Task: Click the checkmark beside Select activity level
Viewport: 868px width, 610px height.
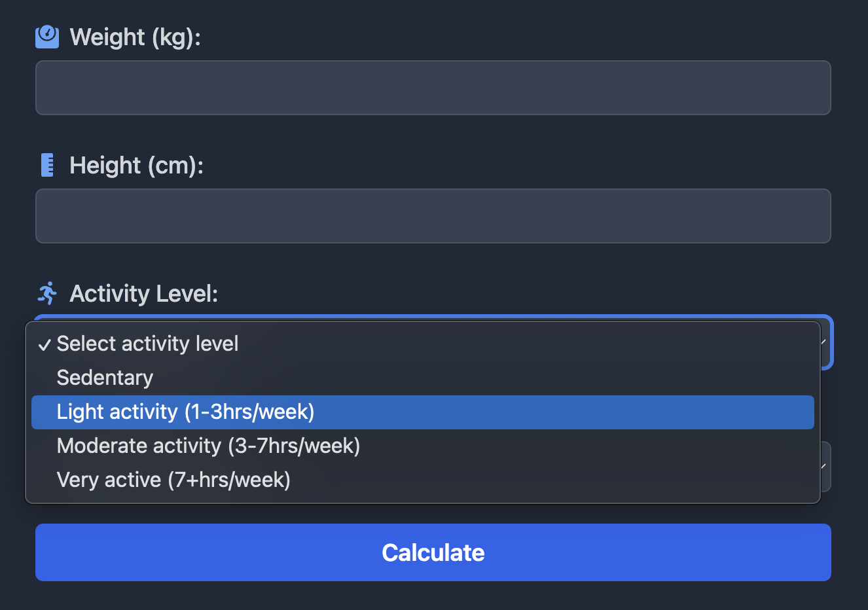Action: tap(44, 345)
